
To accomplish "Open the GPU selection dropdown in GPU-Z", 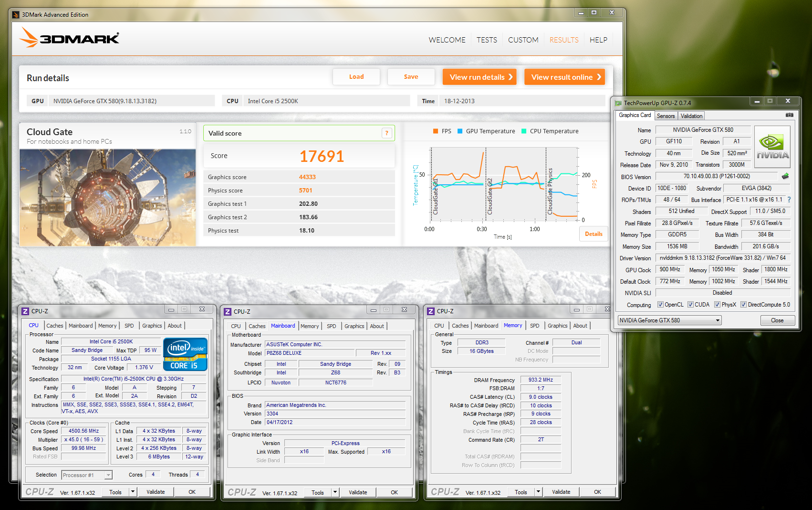I will click(x=669, y=320).
